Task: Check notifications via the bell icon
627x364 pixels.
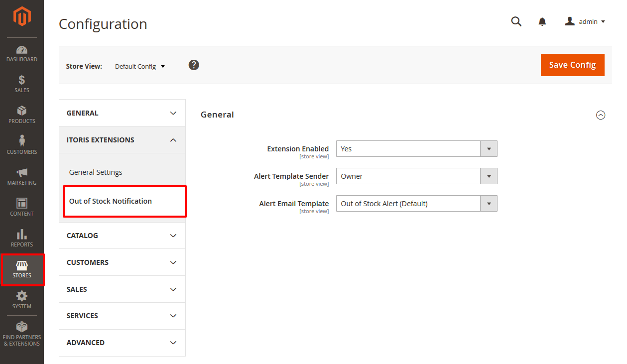Action: (542, 21)
